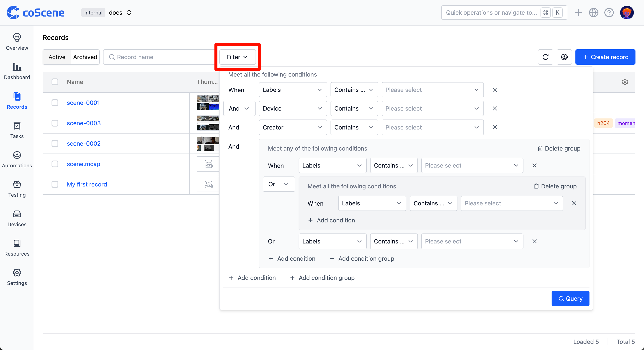Tick the checkbox next to My first record

55,185
